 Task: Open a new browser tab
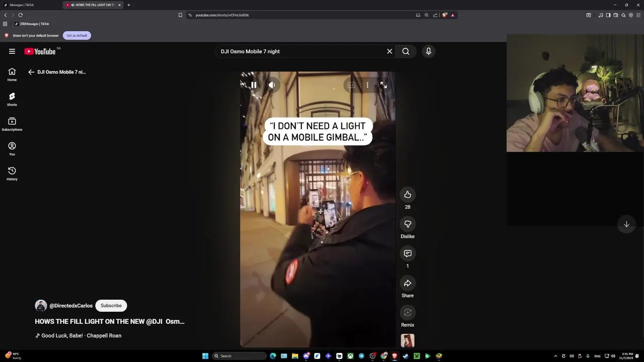pos(129,5)
